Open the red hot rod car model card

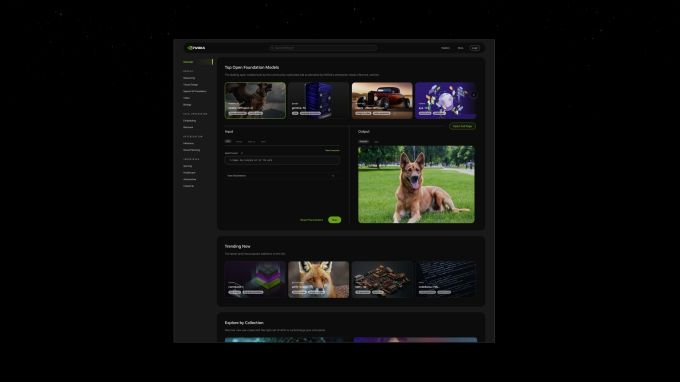(382, 101)
